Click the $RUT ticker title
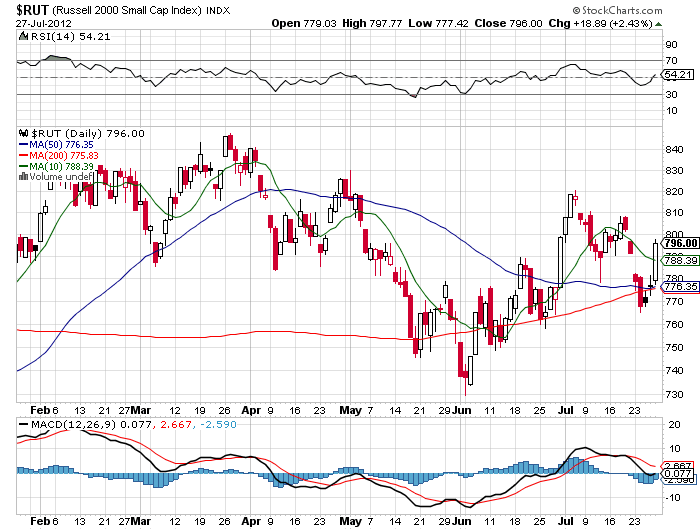This screenshot has height=530, width=700. point(32,9)
